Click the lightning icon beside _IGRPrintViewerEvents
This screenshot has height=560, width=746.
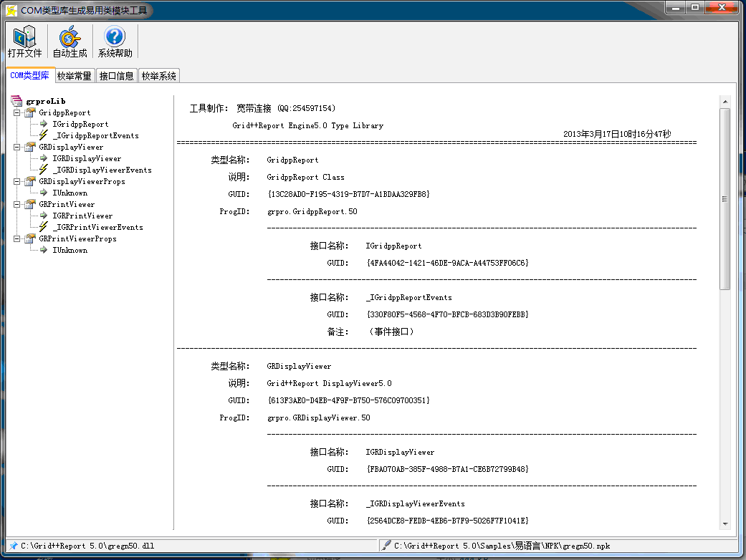43,227
